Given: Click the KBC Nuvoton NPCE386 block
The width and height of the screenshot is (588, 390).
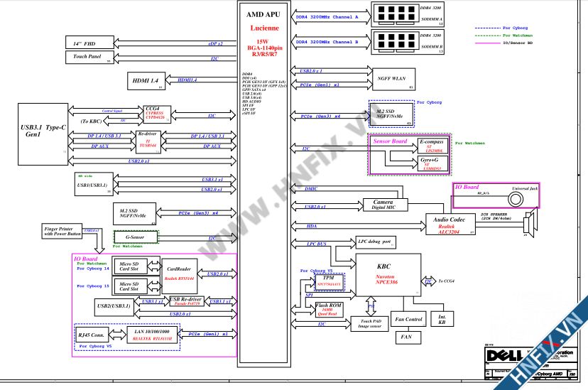Looking at the screenshot, I should tap(388, 275).
